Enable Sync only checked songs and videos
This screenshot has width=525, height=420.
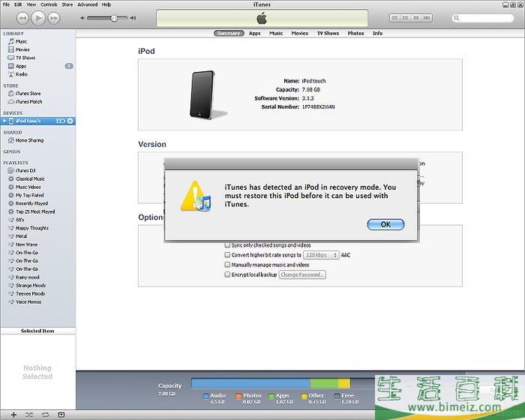pos(227,244)
